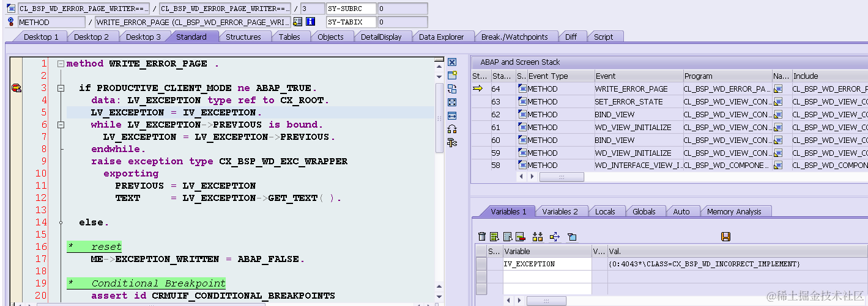Open include icon for WRITE_ERROR_PAGE row
The image size is (868, 306).
pos(778,89)
